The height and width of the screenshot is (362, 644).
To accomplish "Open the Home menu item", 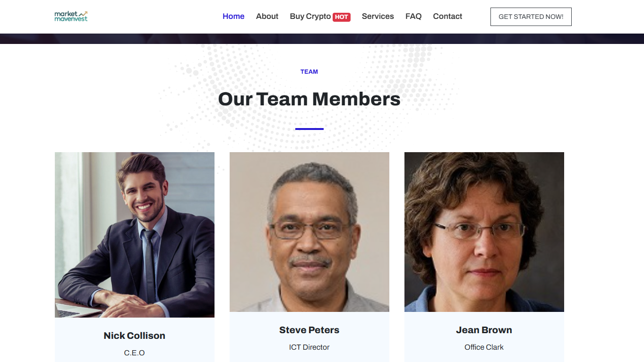I will (233, 17).
